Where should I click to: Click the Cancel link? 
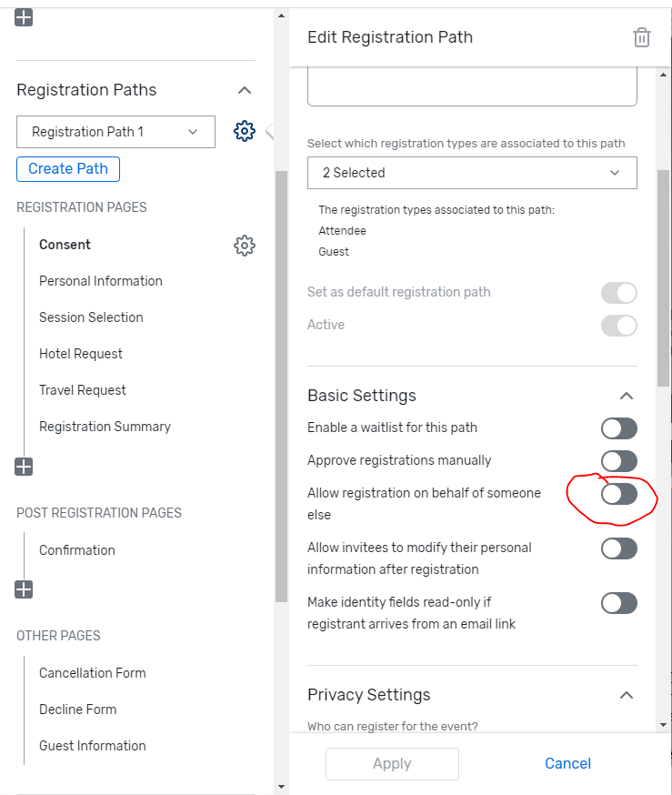[567, 763]
